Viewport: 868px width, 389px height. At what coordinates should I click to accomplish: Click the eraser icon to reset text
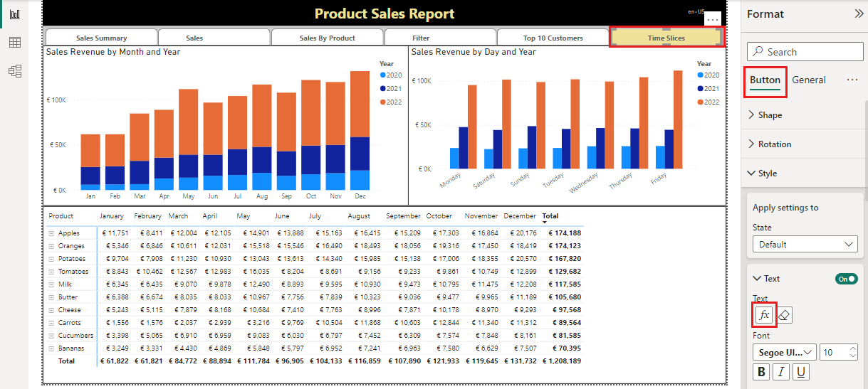pos(783,315)
